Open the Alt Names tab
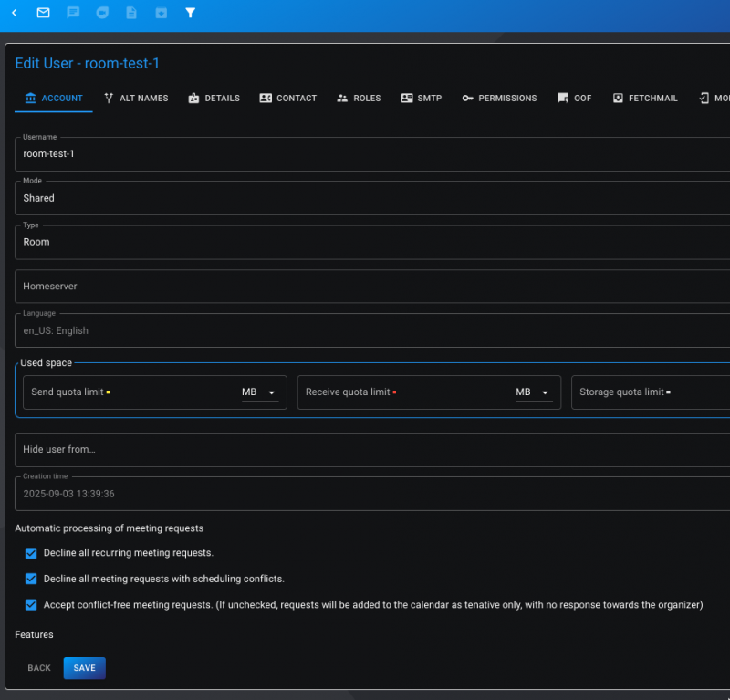 tap(136, 99)
